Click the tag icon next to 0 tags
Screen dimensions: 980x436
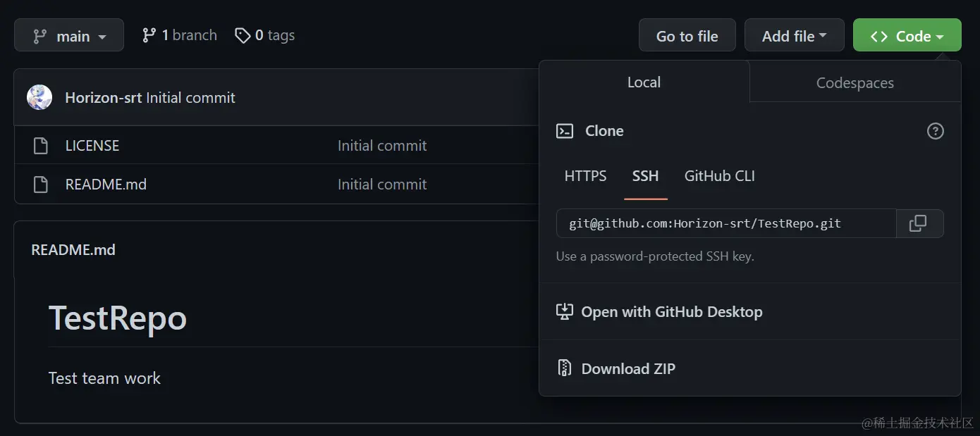(243, 35)
